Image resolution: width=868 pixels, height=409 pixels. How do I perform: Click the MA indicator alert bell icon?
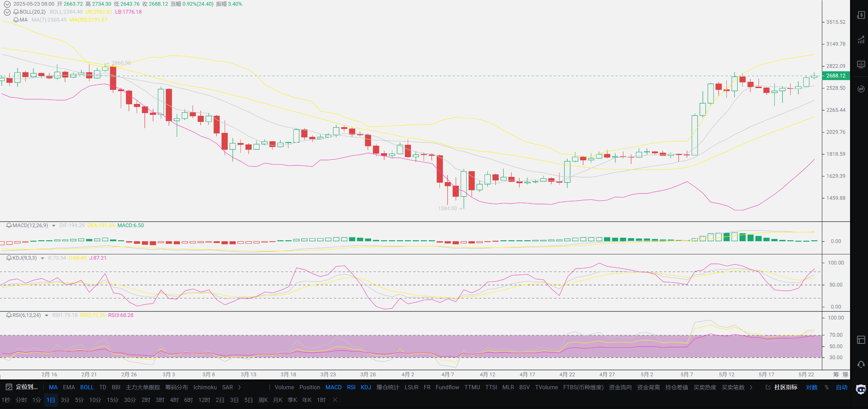(16, 20)
